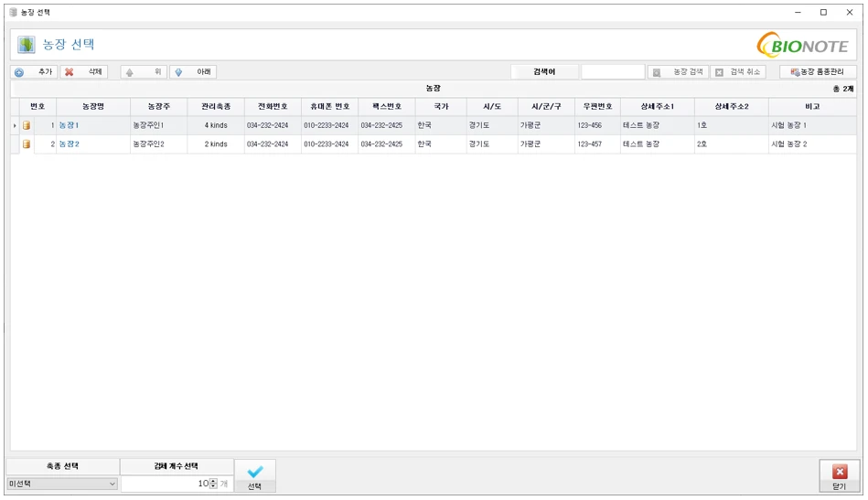Click the 검색 취소 (cancel search) button

738,72
